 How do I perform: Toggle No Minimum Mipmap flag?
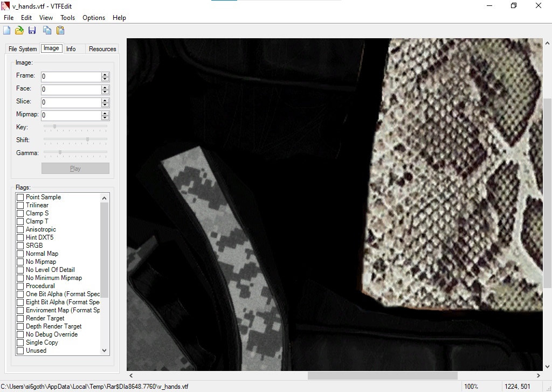(20, 278)
